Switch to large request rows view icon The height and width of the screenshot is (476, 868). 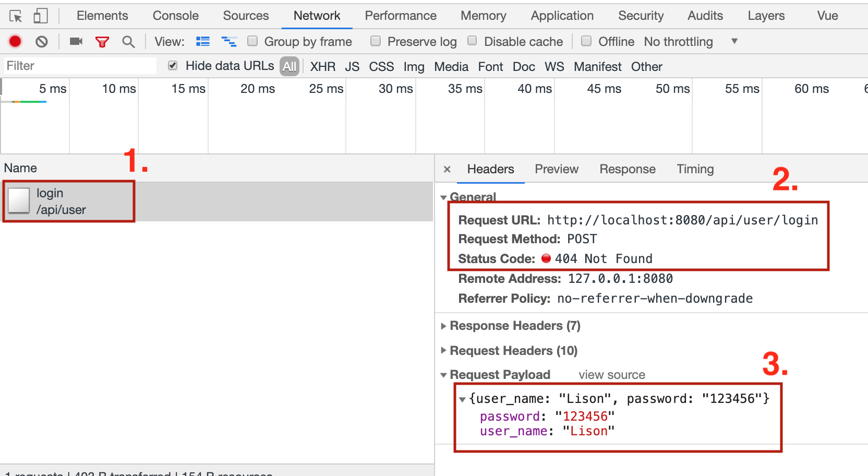(202, 41)
